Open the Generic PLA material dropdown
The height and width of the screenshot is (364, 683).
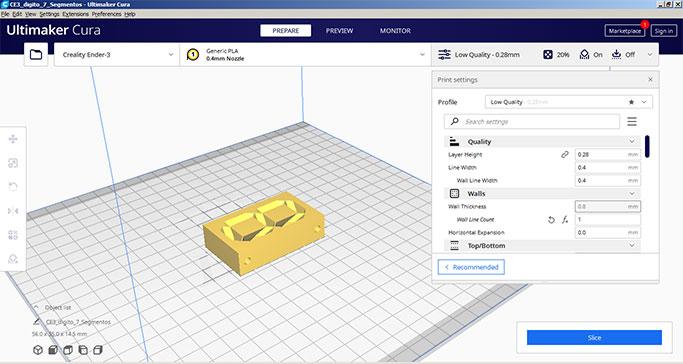(305, 54)
